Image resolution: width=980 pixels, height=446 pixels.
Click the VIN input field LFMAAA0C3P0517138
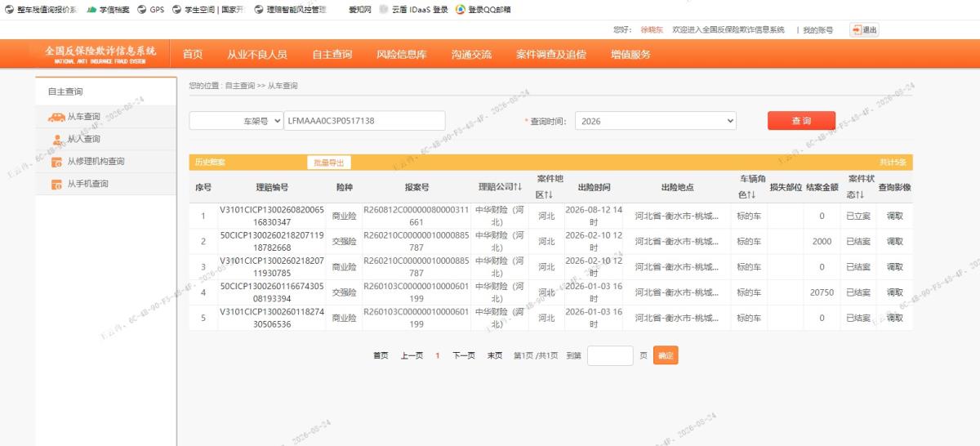[x=364, y=120]
